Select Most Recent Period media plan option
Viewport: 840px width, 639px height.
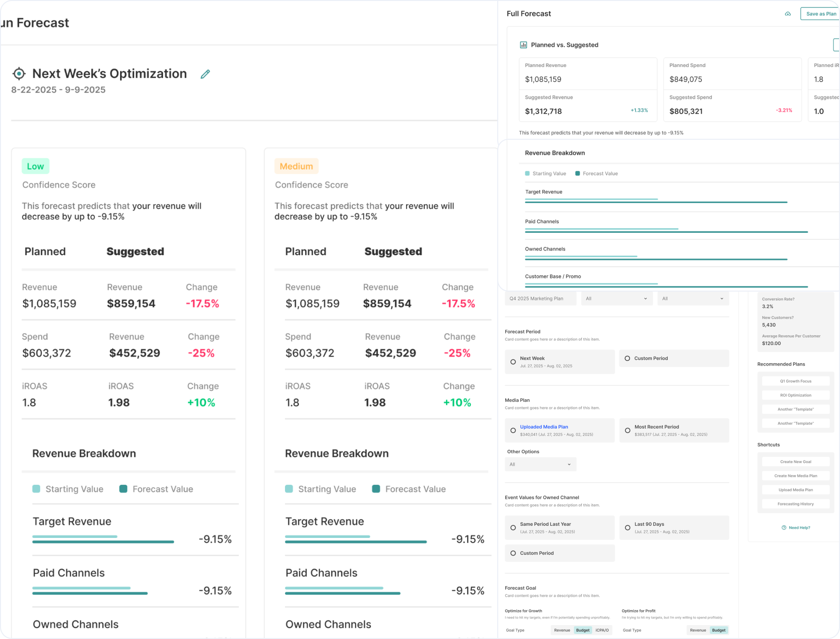tap(628, 430)
